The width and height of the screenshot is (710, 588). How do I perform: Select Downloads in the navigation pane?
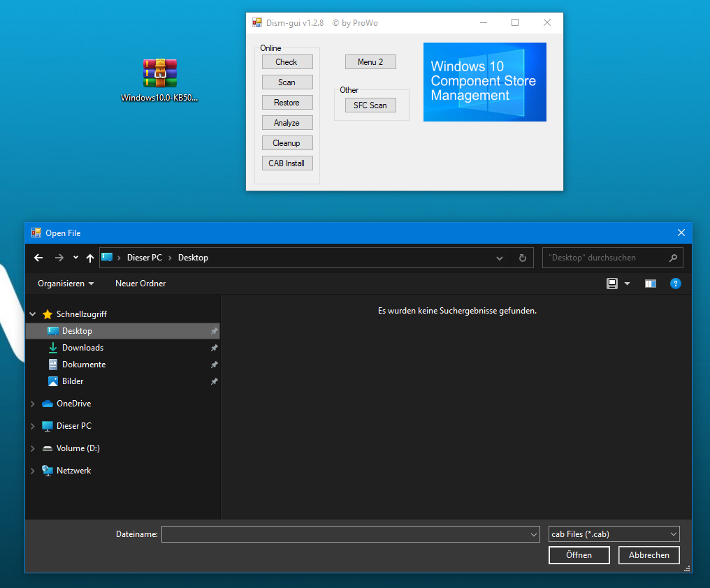pyautogui.click(x=123, y=348)
